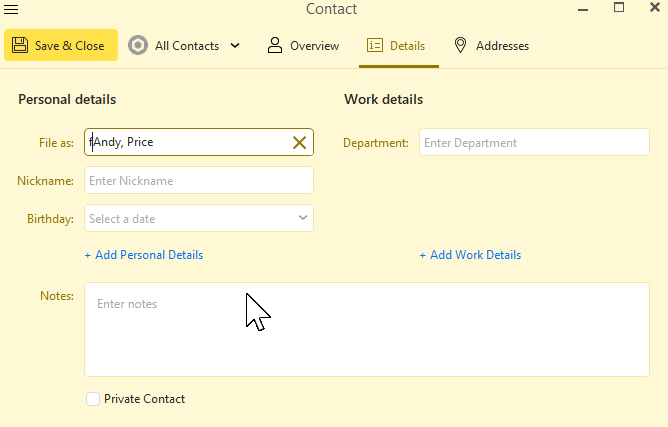The width and height of the screenshot is (668, 427).
Task: Click the Addresses location pin icon
Action: pyautogui.click(x=460, y=45)
